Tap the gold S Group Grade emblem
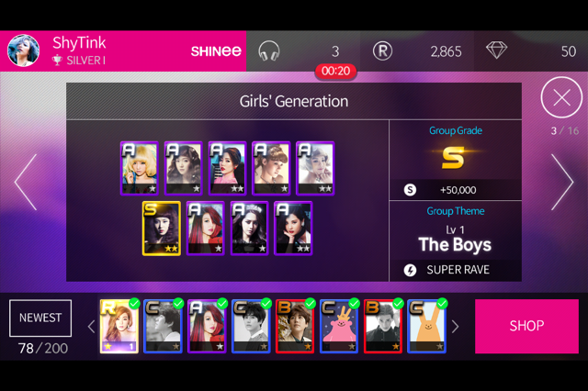 click(453, 157)
